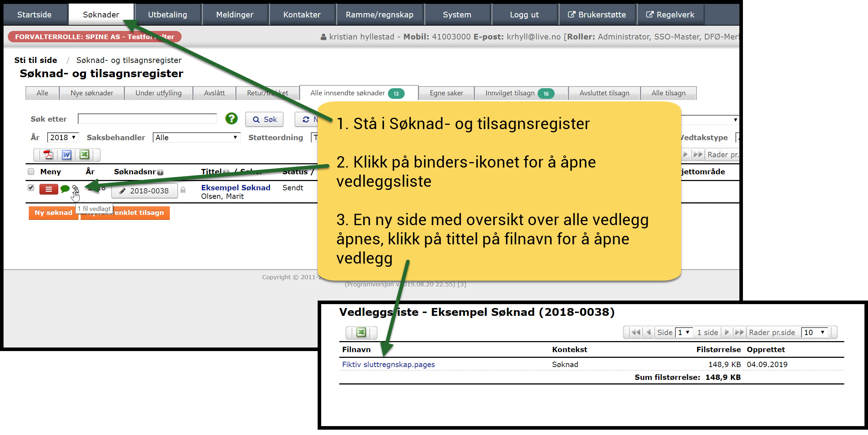
Task: Export Vedleggsliste to Excel
Action: tap(361, 332)
